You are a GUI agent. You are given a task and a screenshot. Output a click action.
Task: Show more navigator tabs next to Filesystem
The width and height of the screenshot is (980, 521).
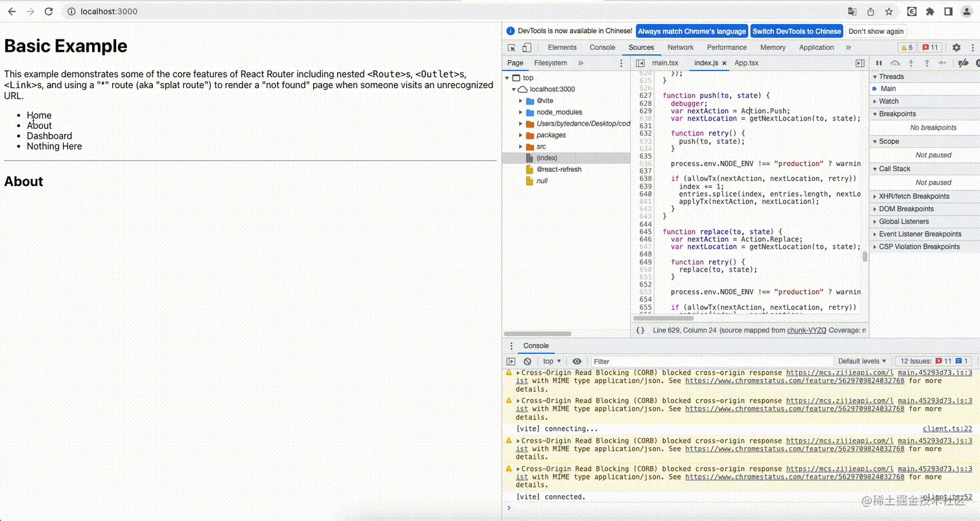[x=580, y=63]
